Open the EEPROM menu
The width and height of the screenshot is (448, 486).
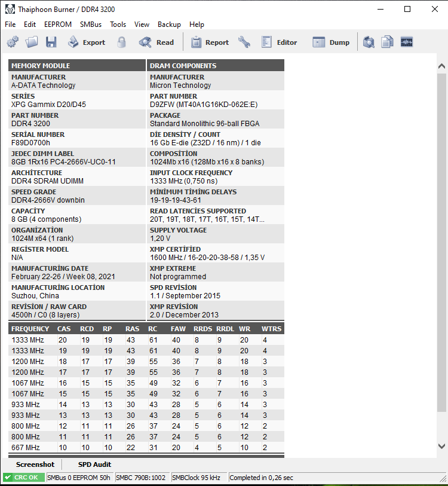click(58, 25)
